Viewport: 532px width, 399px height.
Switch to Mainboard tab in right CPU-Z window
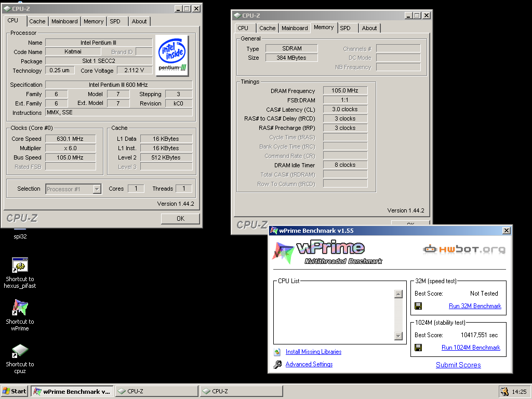click(295, 28)
